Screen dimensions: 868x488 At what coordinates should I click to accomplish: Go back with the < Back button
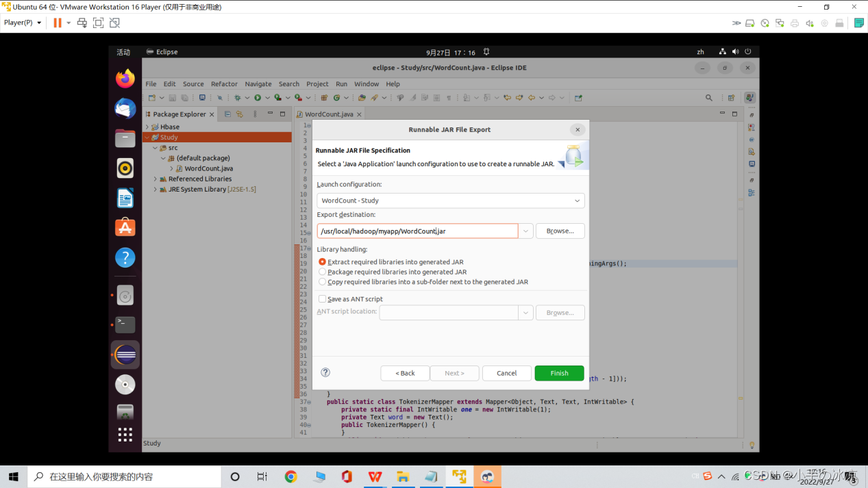point(405,373)
